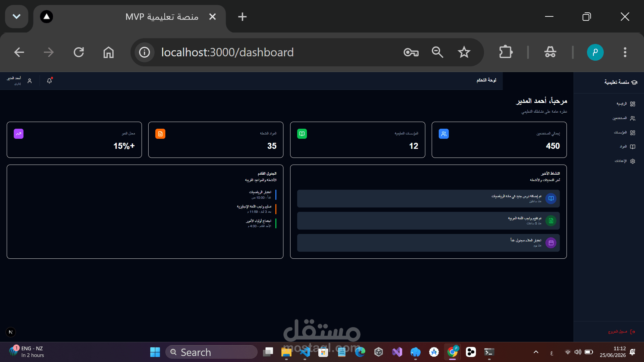Open Visual Studio Code from taskbar
The image size is (644, 362).
point(305,352)
